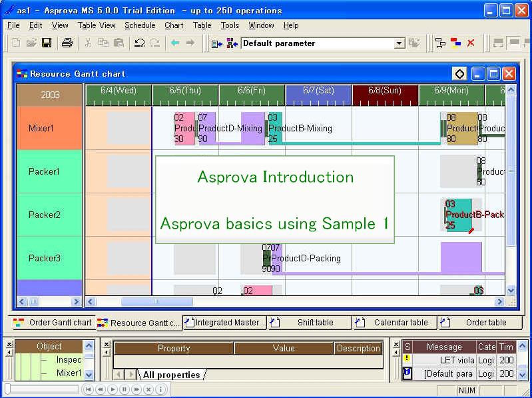The image size is (532, 398).
Task: Open the Tools menu
Action: tap(230, 25)
